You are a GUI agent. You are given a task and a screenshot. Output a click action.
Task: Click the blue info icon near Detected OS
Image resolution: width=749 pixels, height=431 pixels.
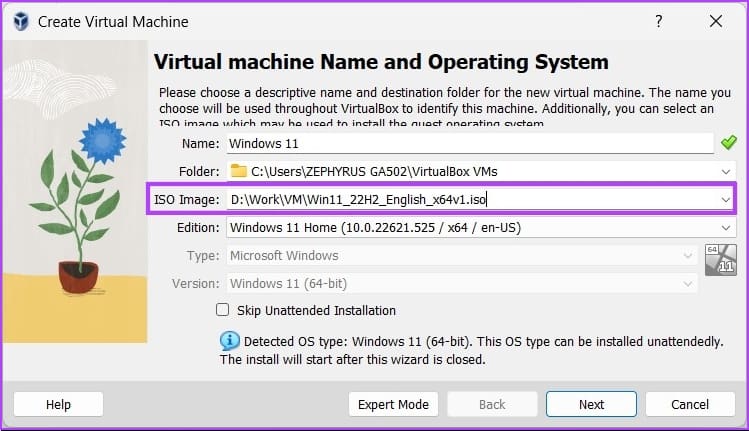click(x=229, y=341)
